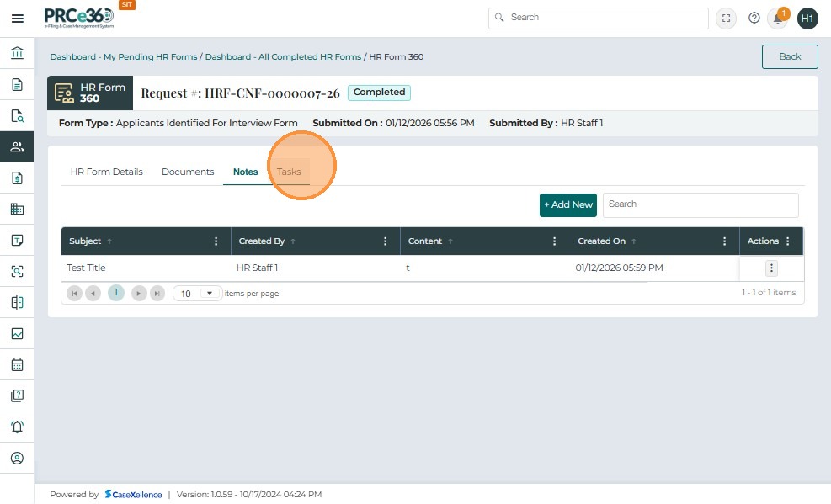The height and width of the screenshot is (504, 831).
Task: Select the Notes tab
Action: 245,172
